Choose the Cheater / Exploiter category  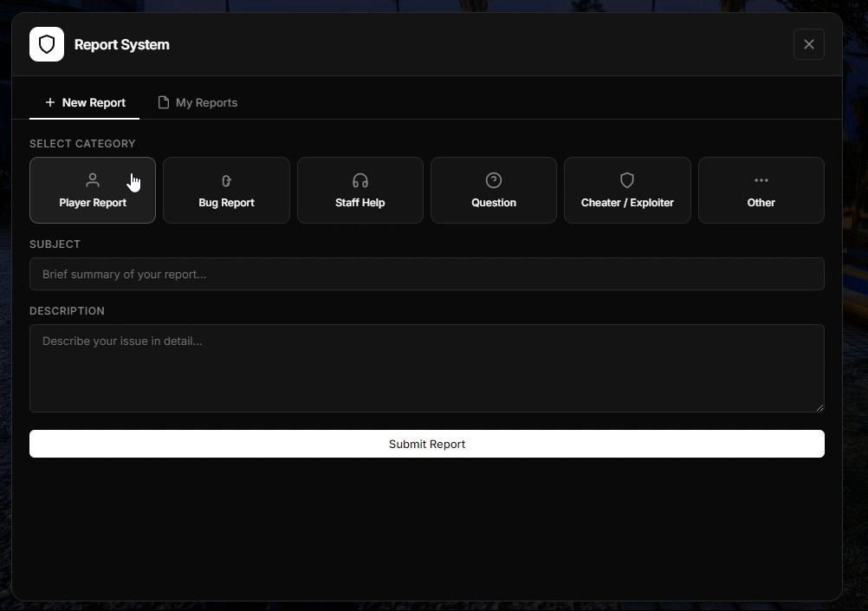coord(627,190)
